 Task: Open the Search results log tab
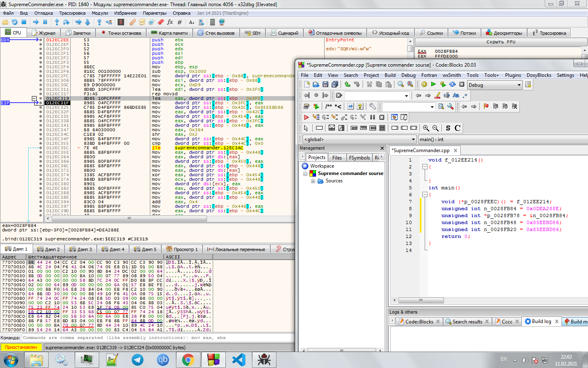[468, 322]
